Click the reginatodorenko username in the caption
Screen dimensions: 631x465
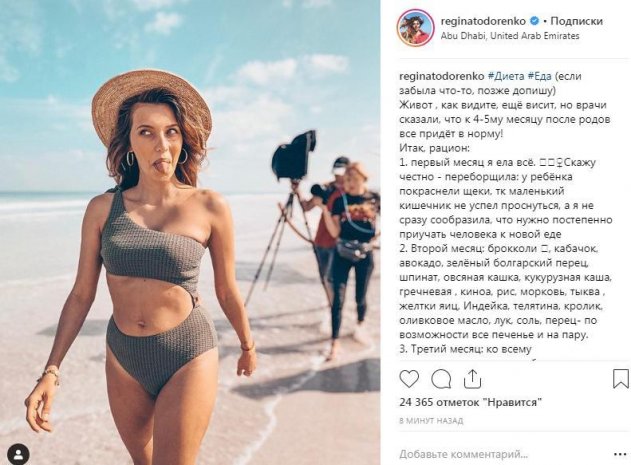[441, 75]
